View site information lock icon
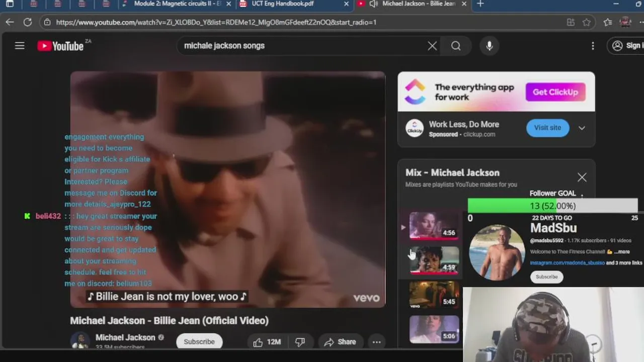The image size is (644, 362). [47, 22]
